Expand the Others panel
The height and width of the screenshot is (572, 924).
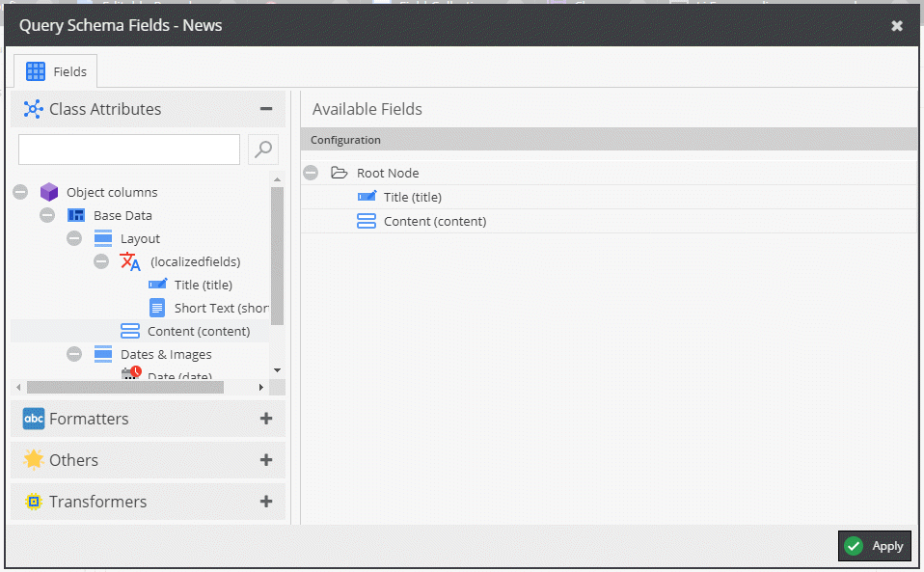(266, 460)
